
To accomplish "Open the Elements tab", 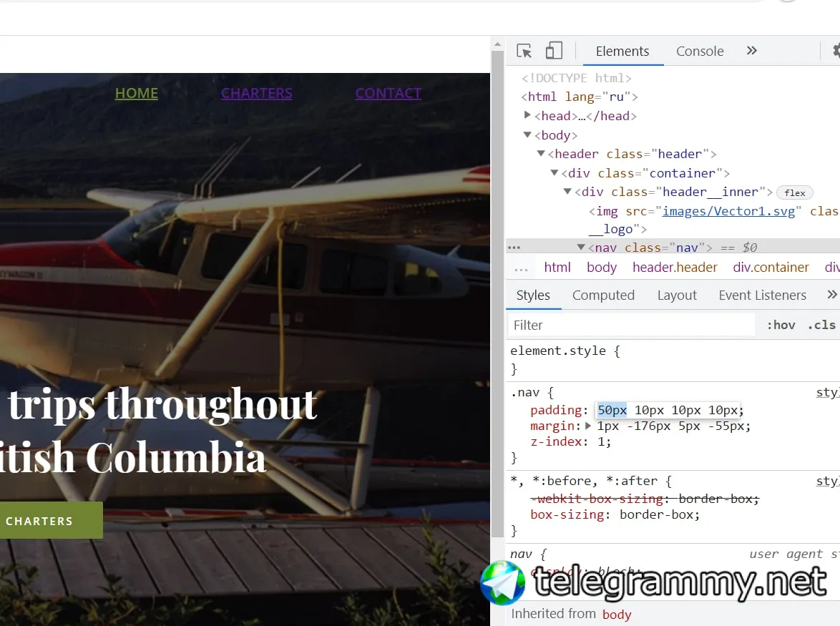I will tap(622, 52).
